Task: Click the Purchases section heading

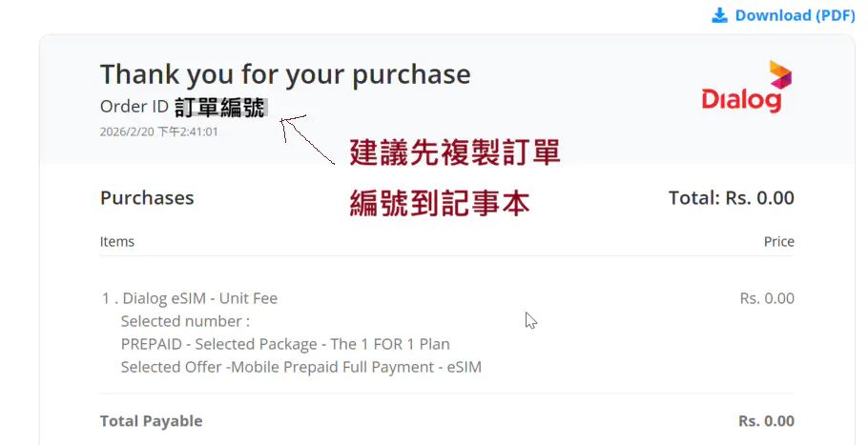Action: point(147,198)
